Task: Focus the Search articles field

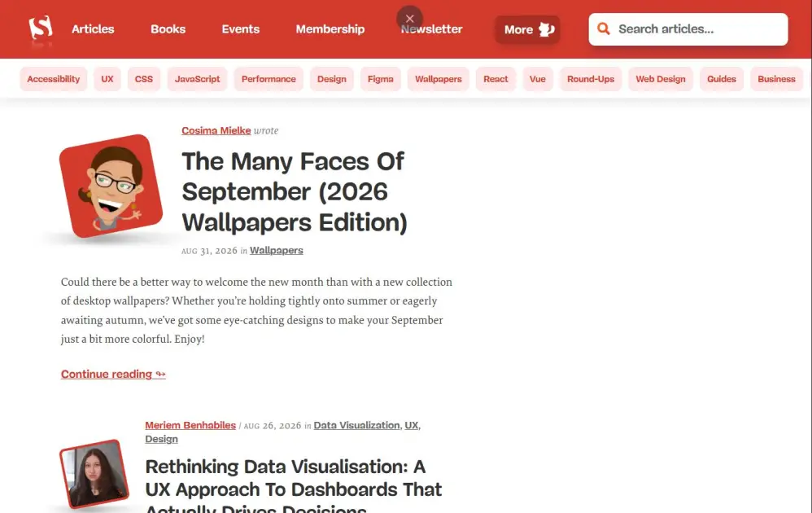Action: (x=688, y=29)
